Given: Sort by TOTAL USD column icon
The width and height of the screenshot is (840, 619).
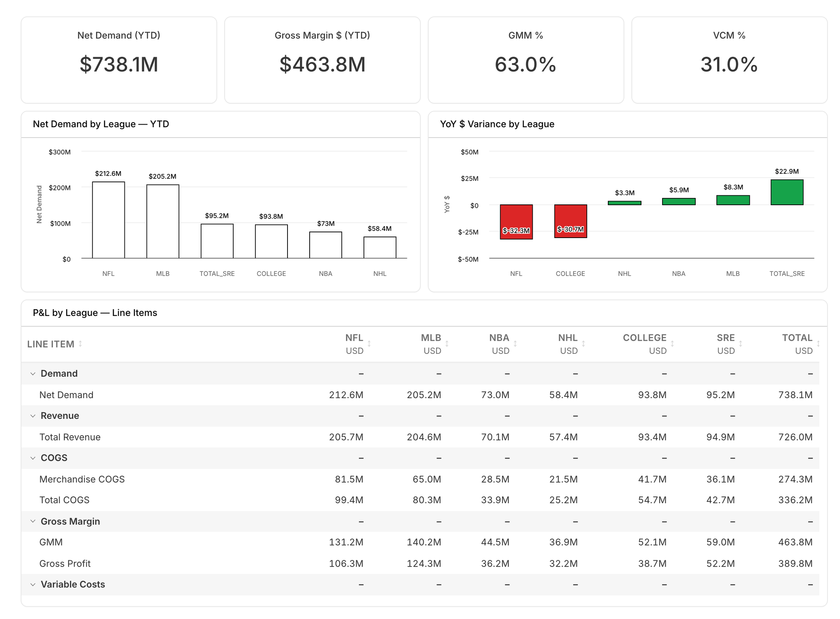Looking at the screenshot, I should pyautogui.click(x=818, y=344).
